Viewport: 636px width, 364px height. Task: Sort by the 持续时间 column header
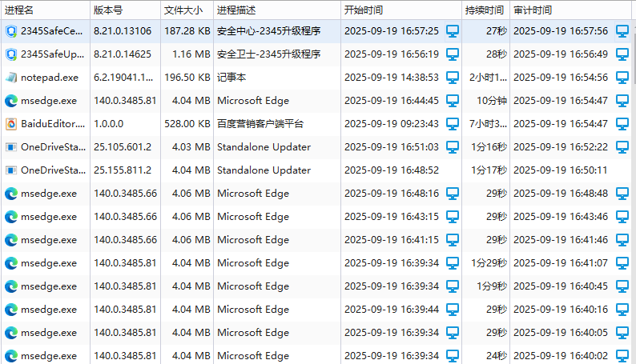(485, 10)
